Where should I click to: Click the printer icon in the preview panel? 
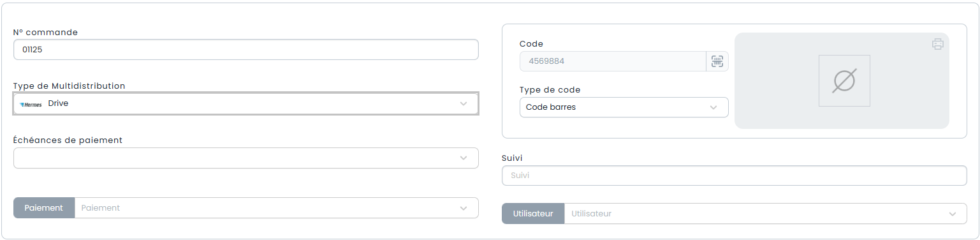[x=937, y=44]
